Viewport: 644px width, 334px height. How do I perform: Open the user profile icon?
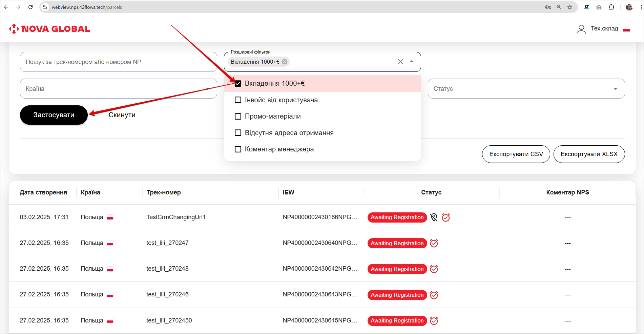click(581, 29)
